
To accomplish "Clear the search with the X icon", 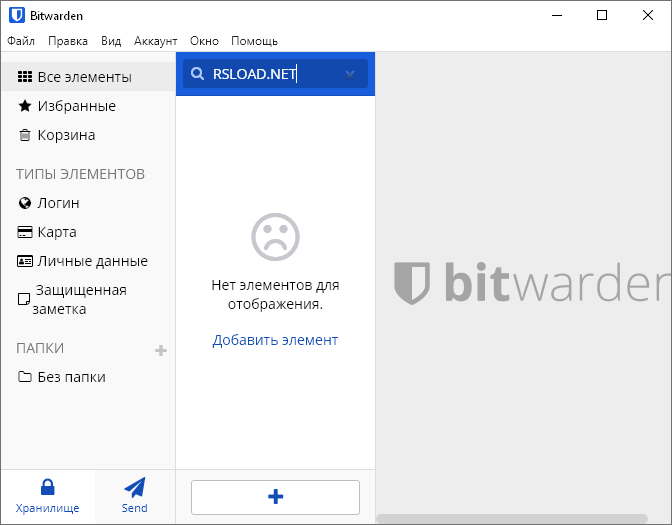I will [350, 75].
